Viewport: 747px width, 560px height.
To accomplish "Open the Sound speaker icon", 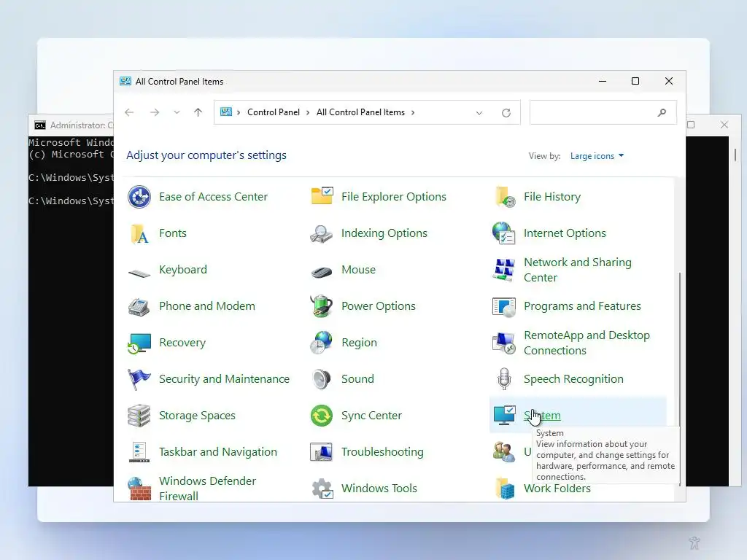I will [322, 379].
